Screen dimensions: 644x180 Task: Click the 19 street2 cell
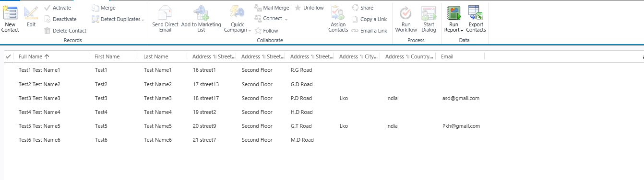(204, 112)
